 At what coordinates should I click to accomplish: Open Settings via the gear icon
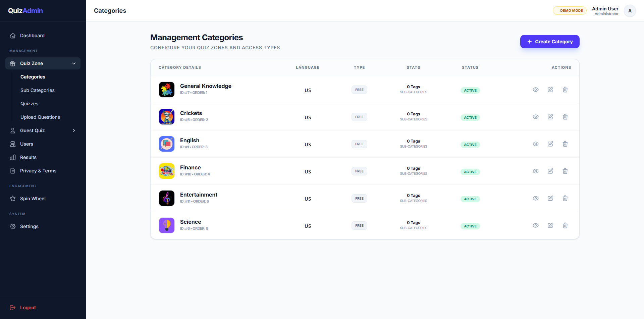[x=13, y=226]
